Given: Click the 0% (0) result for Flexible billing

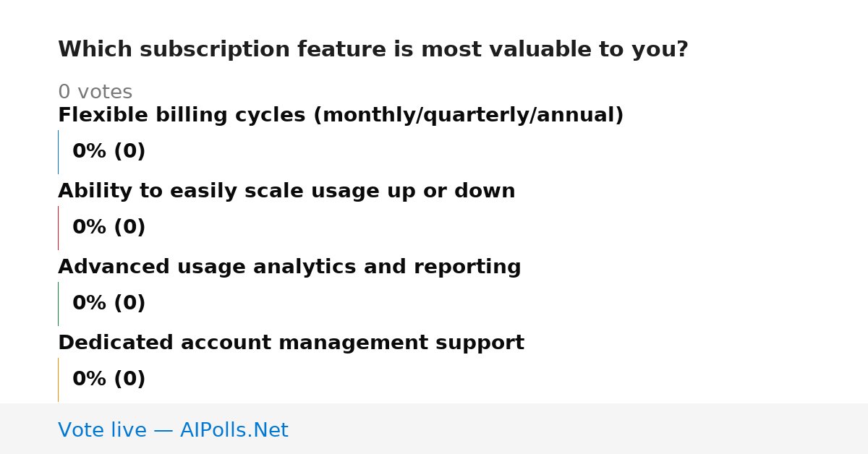Looking at the screenshot, I should (x=109, y=152).
